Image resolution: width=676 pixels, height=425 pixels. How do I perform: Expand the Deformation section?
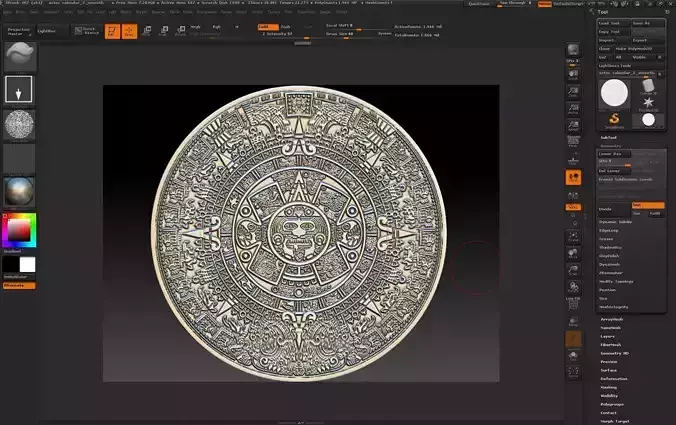click(614, 379)
